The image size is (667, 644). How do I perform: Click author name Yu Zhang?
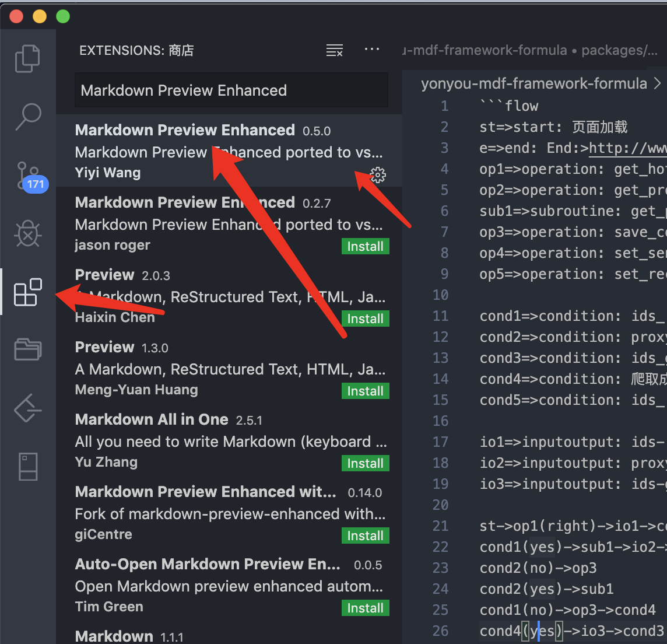(x=106, y=462)
